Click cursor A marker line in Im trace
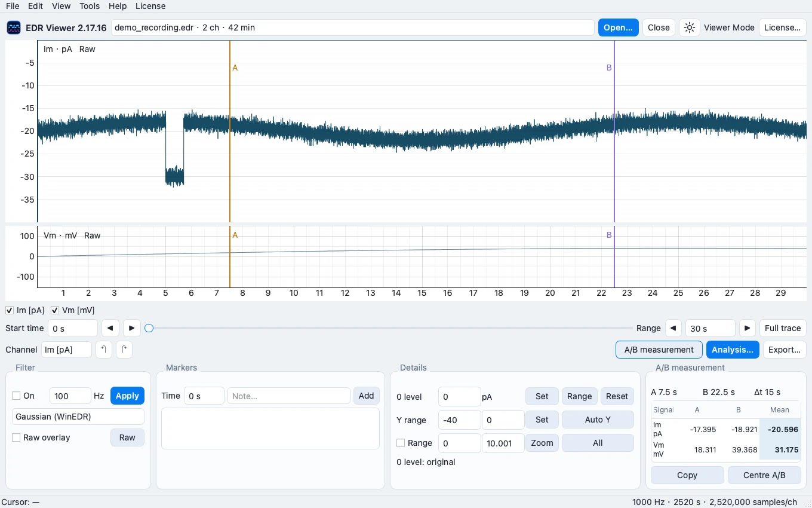Image resolution: width=812 pixels, height=508 pixels. [x=230, y=131]
